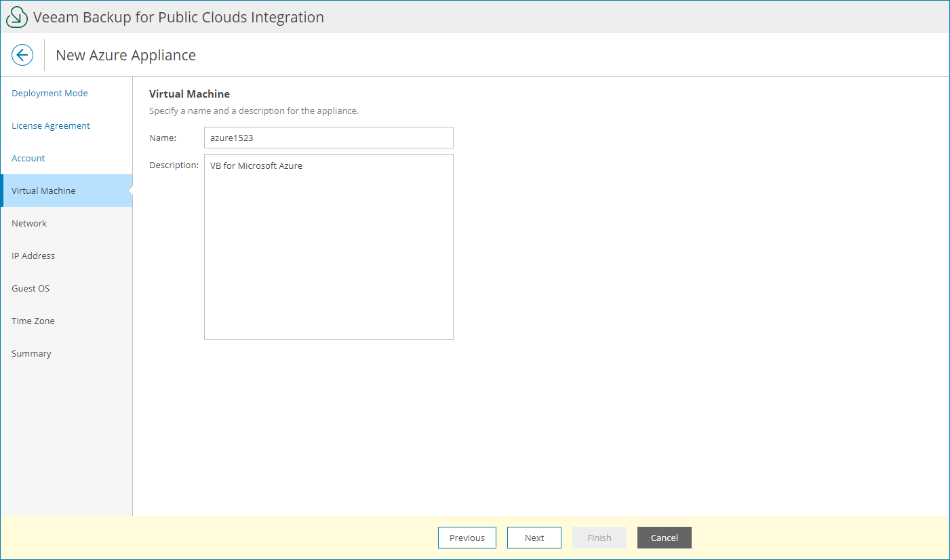Open the Time Zone step

click(x=33, y=321)
